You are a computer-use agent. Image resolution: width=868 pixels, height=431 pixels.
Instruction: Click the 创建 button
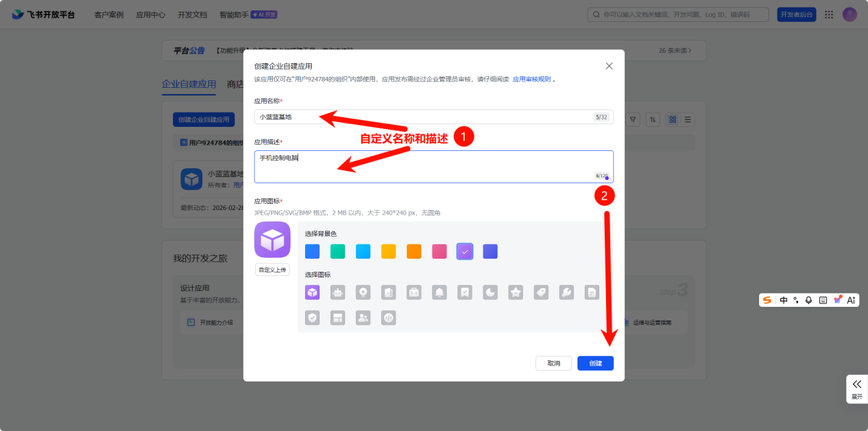(x=595, y=363)
